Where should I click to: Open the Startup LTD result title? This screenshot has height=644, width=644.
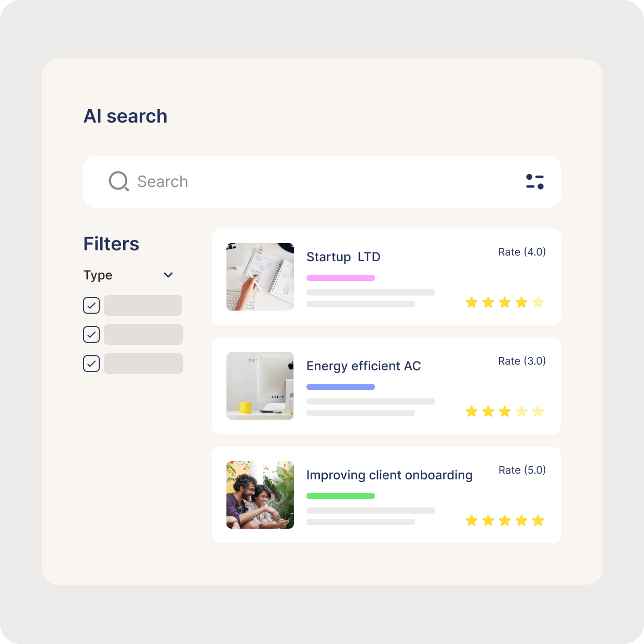click(x=343, y=257)
